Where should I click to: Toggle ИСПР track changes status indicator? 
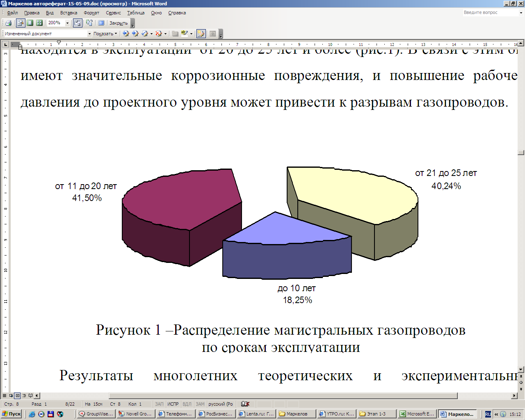pos(173,404)
